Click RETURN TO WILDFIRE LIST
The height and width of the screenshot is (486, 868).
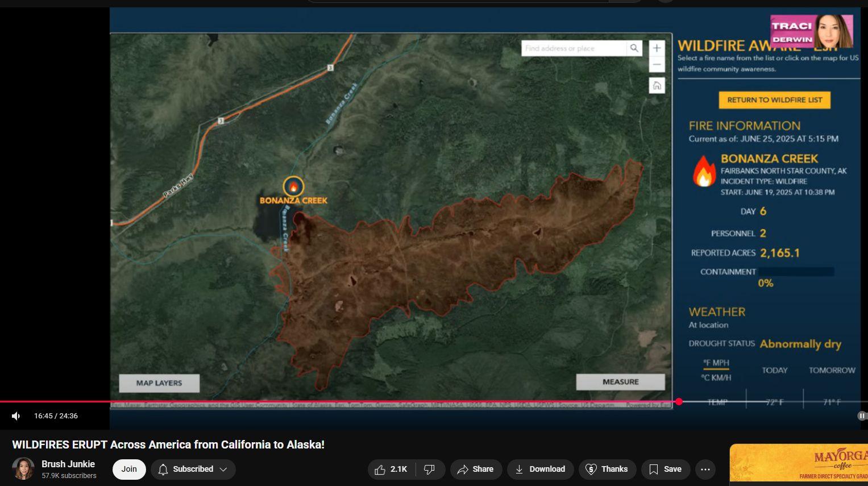click(x=774, y=100)
